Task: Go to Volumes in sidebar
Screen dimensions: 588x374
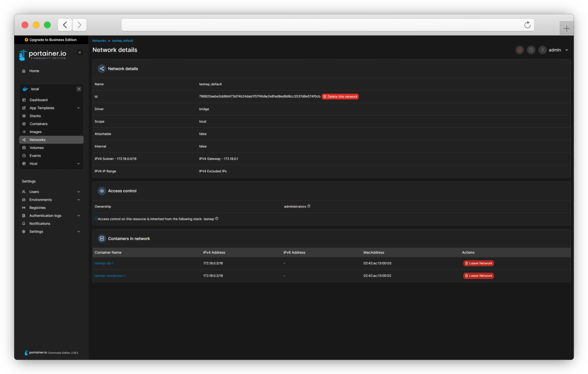Action: pyautogui.click(x=36, y=148)
